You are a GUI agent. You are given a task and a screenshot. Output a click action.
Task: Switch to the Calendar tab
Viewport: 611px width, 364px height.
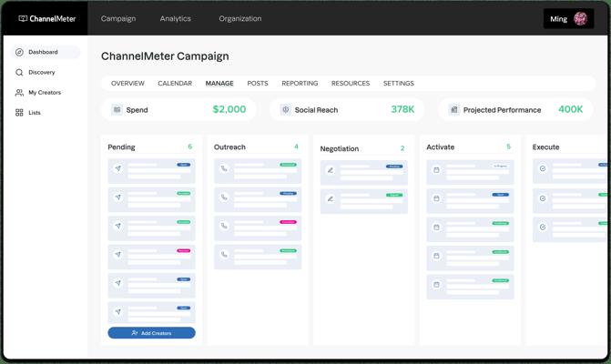(x=175, y=84)
